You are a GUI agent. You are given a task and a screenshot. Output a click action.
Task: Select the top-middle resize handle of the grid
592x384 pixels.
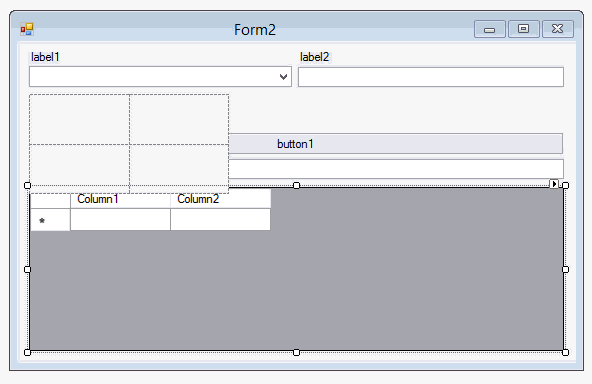(296, 185)
